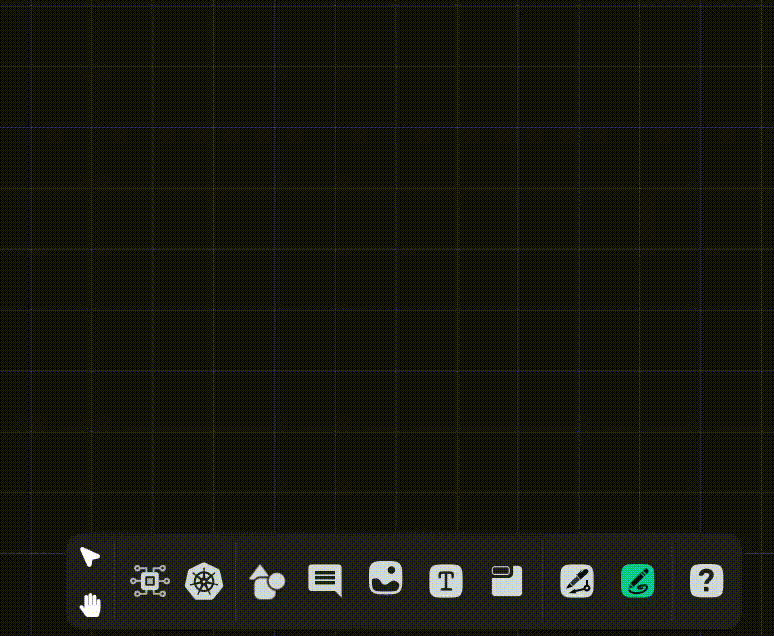Choose the shapes tool with triangle and circle
This screenshot has width=774, height=636.
267,582
